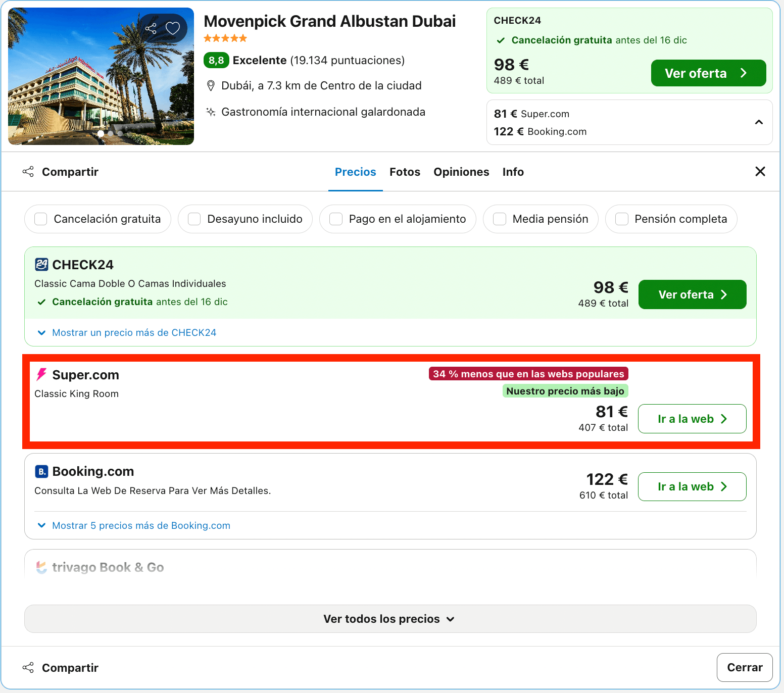Collapse the top price list chevron
The width and height of the screenshot is (784, 693).
pyautogui.click(x=759, y=122)
